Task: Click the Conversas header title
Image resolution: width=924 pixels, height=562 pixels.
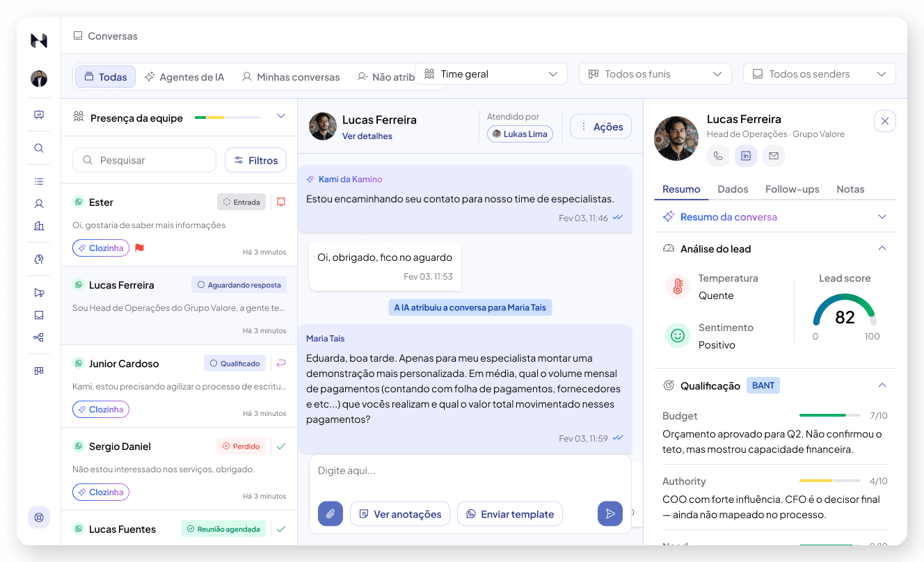Action: 112,36
